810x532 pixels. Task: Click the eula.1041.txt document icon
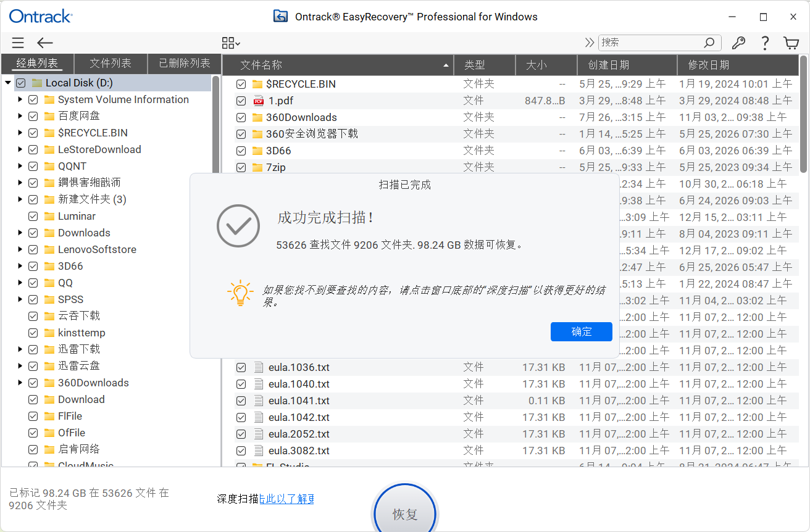tap(259, 401)
